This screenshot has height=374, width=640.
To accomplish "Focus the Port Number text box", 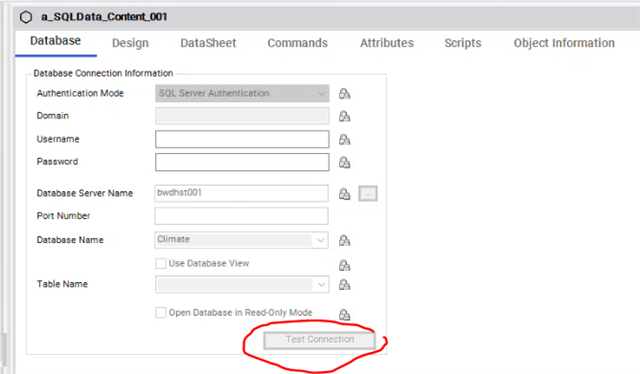I will [x=241, y=216].
